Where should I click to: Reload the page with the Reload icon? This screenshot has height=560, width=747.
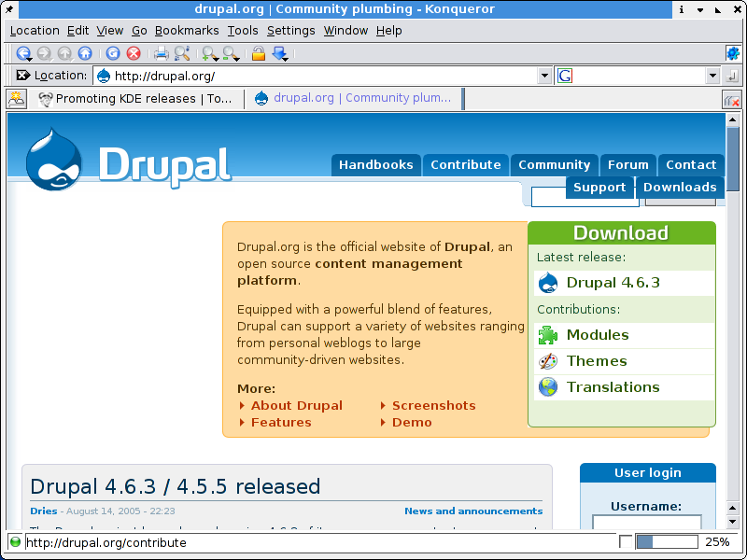click(x=113, y=53)
